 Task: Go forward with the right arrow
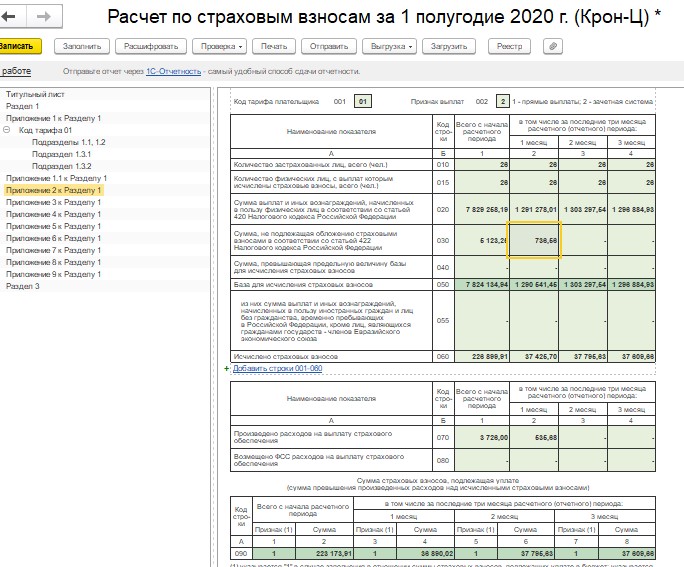[x=44, y=17]
